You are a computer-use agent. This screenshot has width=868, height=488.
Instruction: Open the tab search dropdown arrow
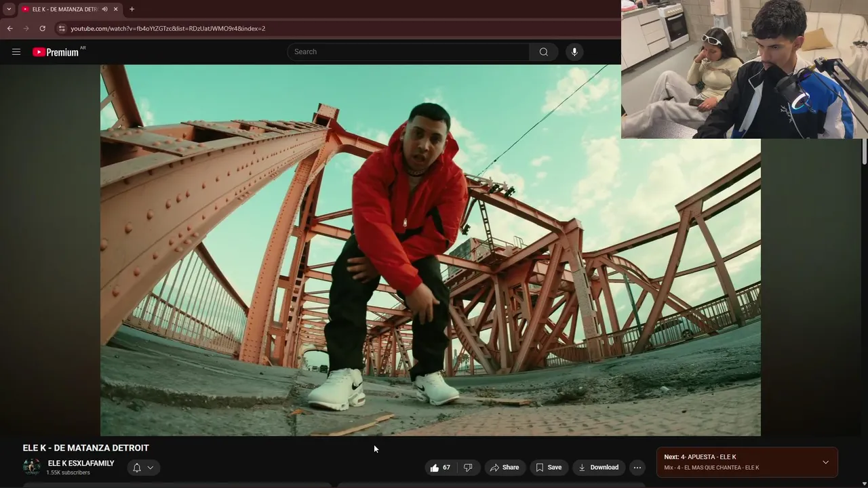coord(9,9)
